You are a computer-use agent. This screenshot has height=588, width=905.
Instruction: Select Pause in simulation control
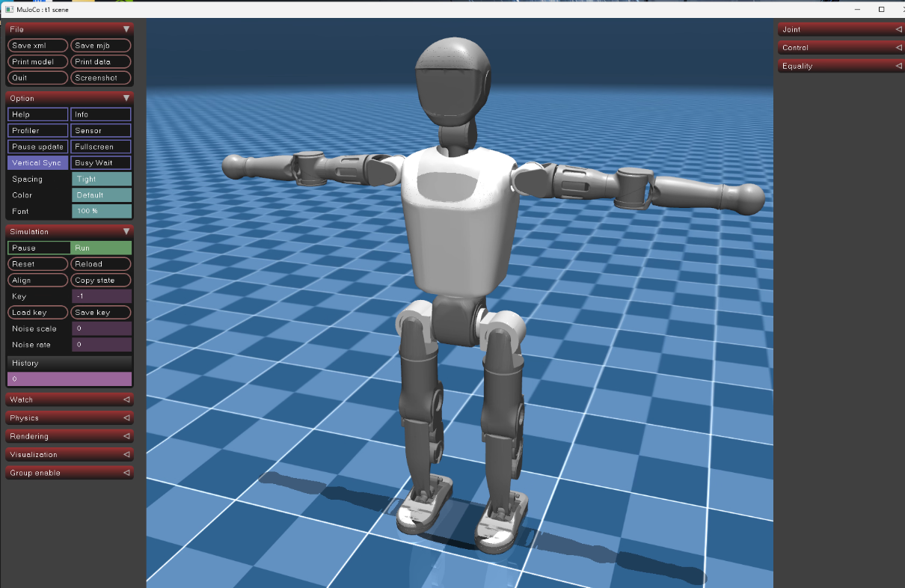39,248
